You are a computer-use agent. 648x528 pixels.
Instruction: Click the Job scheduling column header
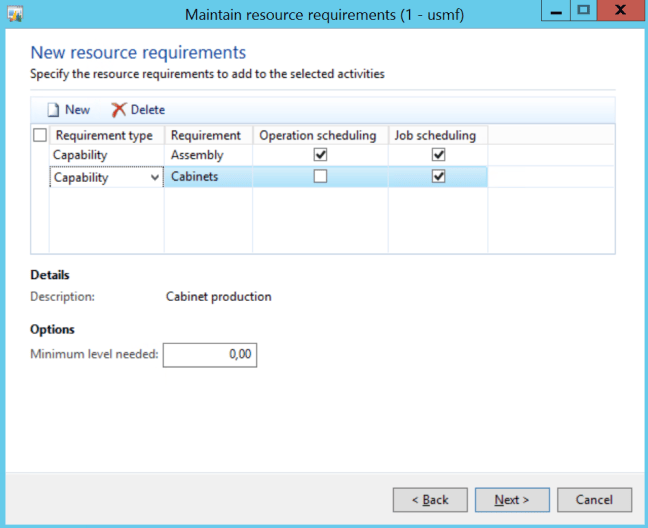438,135
